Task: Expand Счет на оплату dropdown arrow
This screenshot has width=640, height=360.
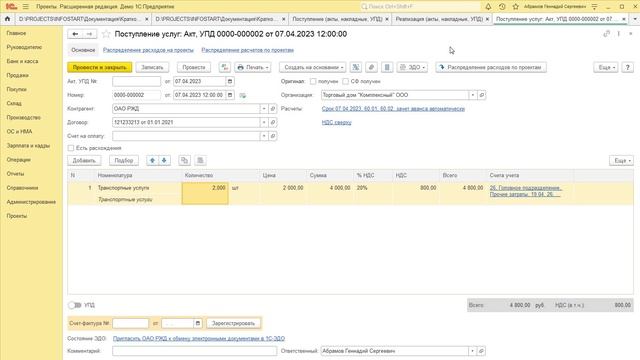Action: point(264,136)
